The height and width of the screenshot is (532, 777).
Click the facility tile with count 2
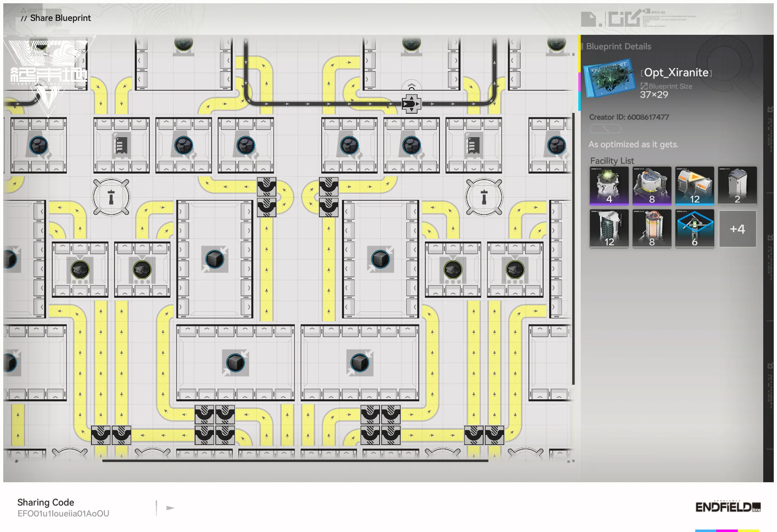pos(737,186)
